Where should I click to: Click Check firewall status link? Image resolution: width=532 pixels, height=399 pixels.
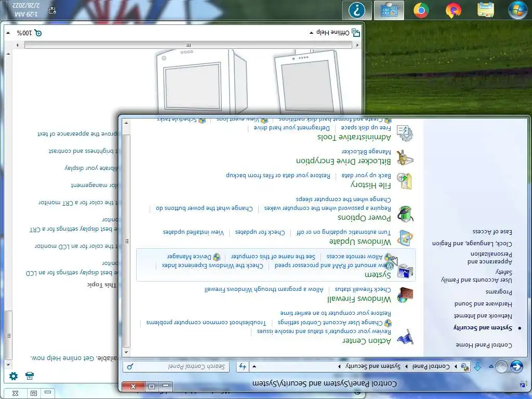pyautogui.click(x=363, y=289)
